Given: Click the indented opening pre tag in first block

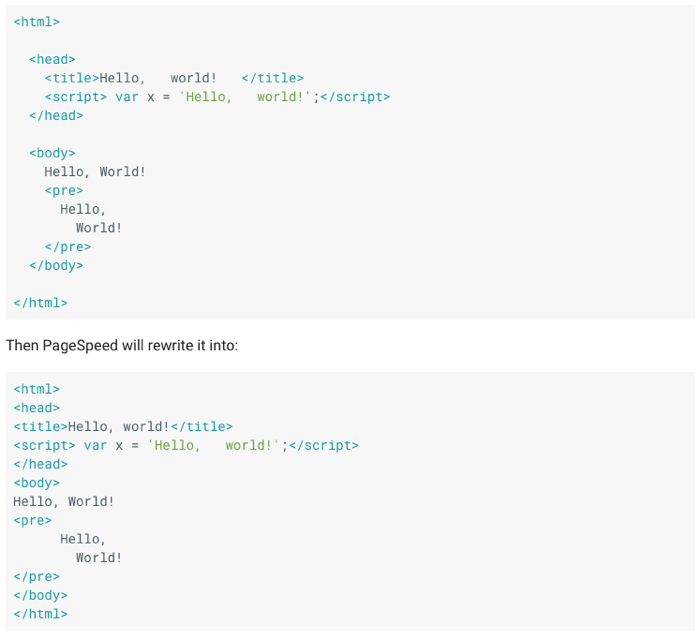Looking at the screenshot, I should (x=64, y=190).
